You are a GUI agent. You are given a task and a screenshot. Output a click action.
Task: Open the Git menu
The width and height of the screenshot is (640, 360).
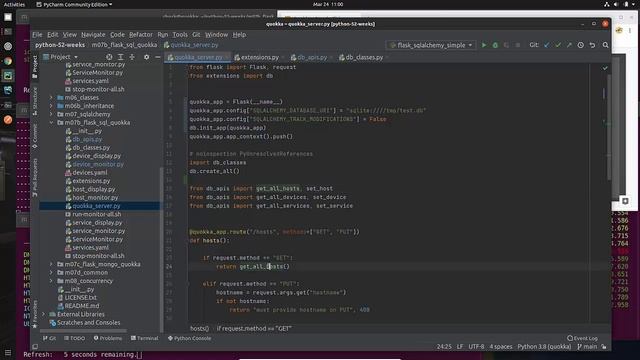click(196, 35)
